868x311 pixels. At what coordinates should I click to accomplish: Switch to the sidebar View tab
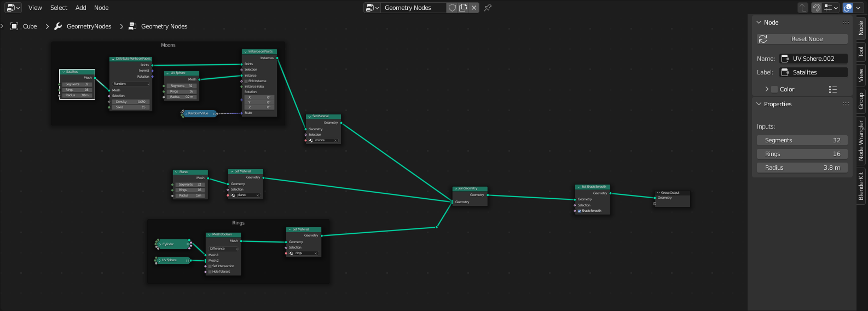click(x=861, y=75)
